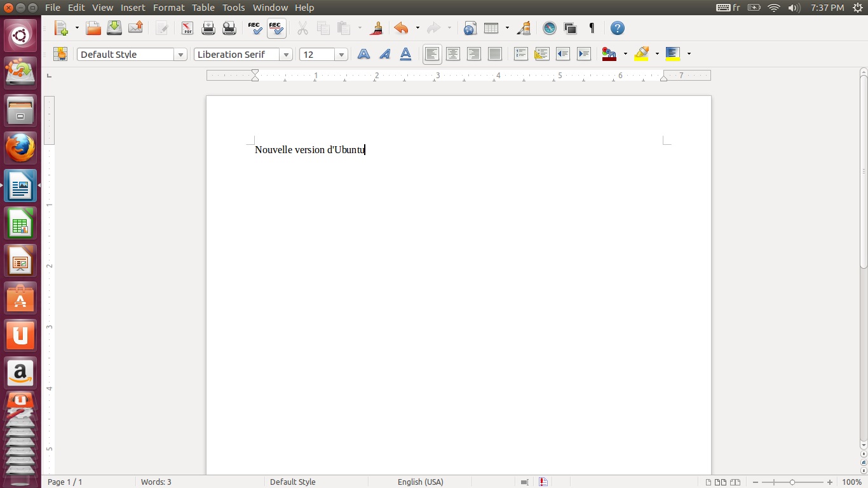The height and width of the screenshot is (488, 868).
Task: Open a file with the Open folder icon
Action: (x=93, y=28)
